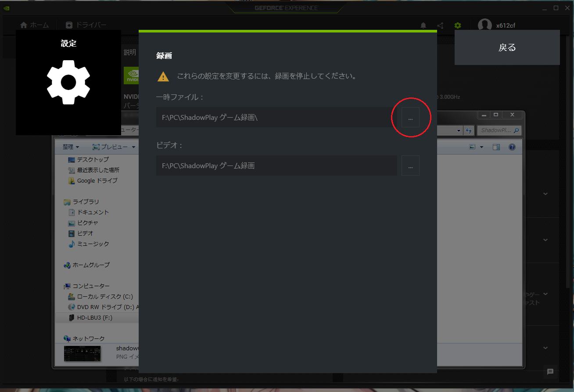Open the Explorer address bar history dropdown
The width and height of the screenshot is (574, 392).
coord(459,130)
